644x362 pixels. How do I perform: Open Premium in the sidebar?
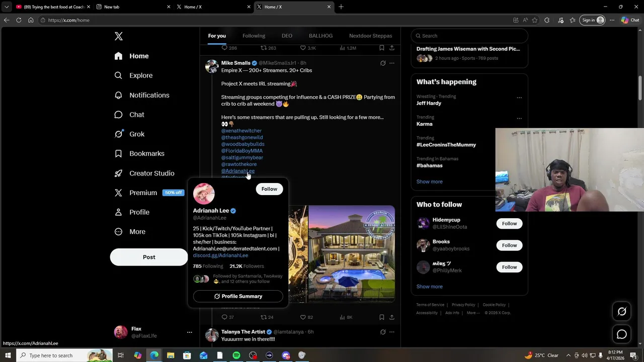pyautogui.click(x=148, y=193)
